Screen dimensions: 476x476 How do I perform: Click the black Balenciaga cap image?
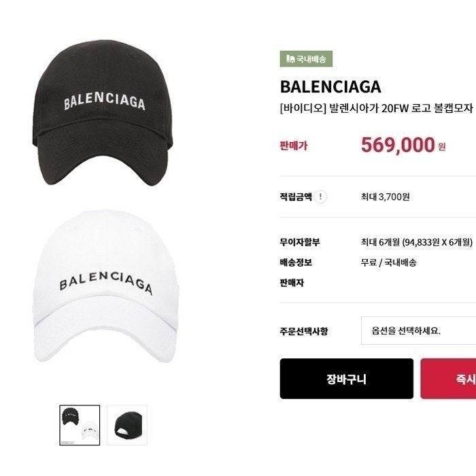point(103,112)
